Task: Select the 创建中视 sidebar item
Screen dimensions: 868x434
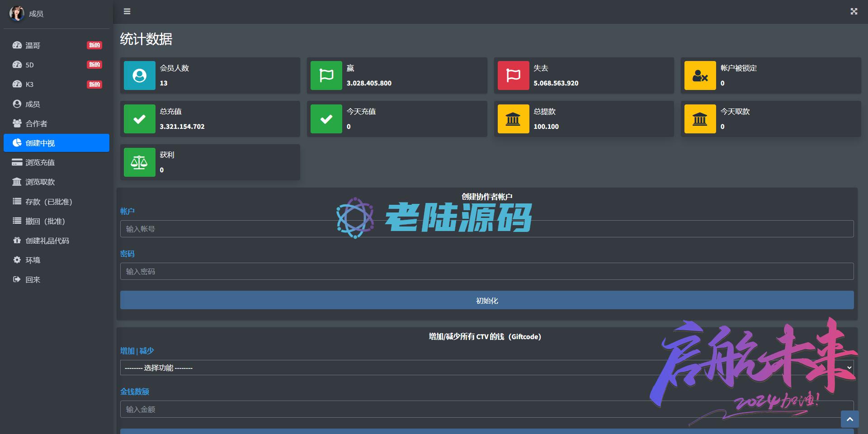Action: [57, 143]
